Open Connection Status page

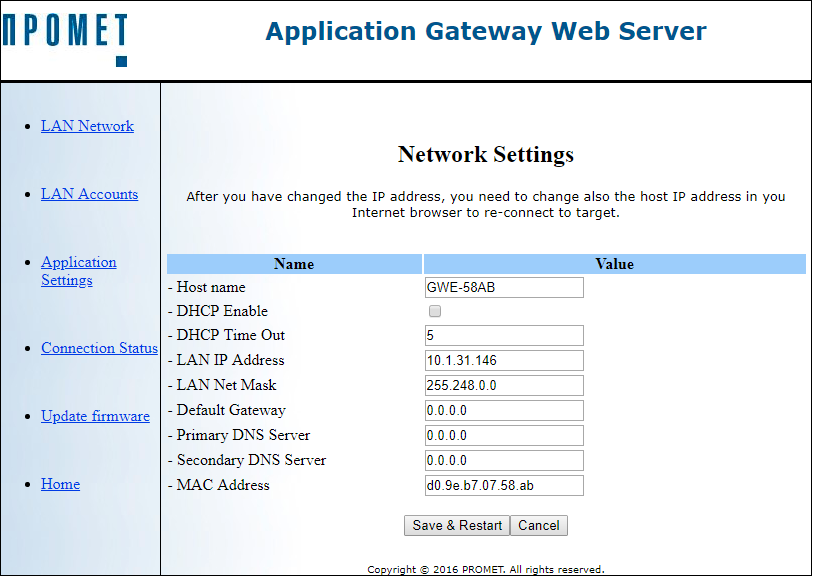click(x=99, y=348)
